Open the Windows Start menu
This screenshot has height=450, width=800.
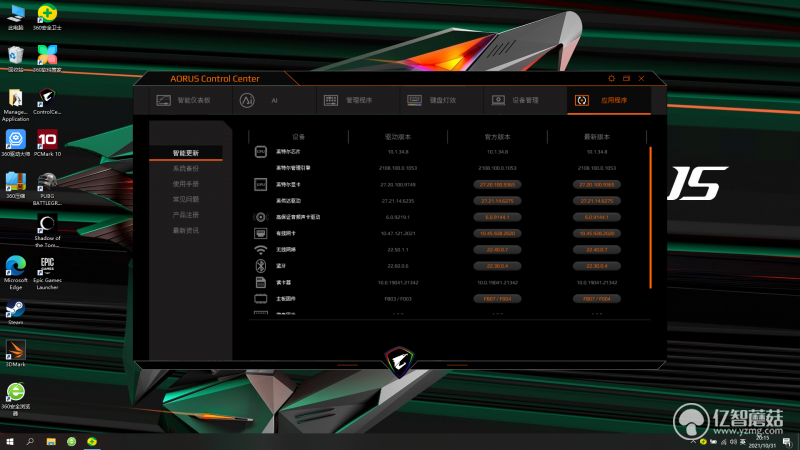9,441
